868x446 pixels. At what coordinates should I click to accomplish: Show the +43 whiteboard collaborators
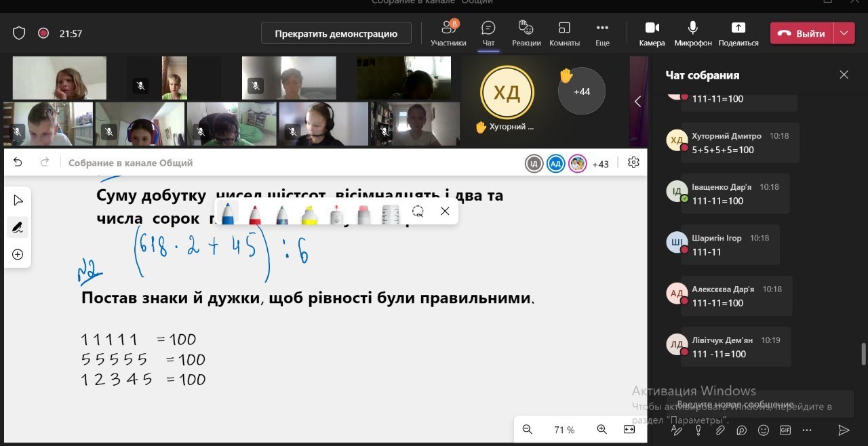point(600,163)
